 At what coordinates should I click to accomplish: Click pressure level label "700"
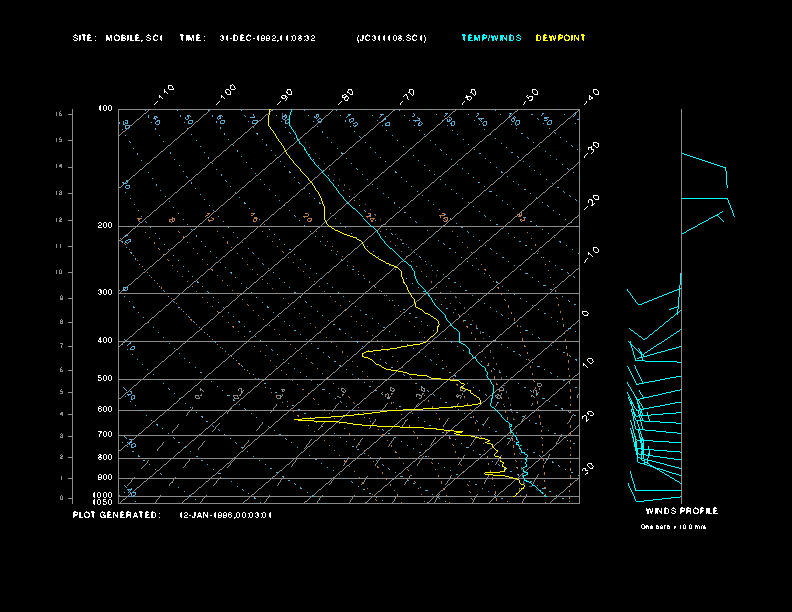(x=105, y=435)
